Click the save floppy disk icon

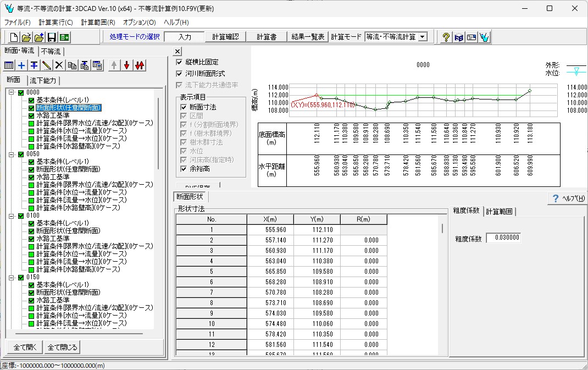click(52, 37)
